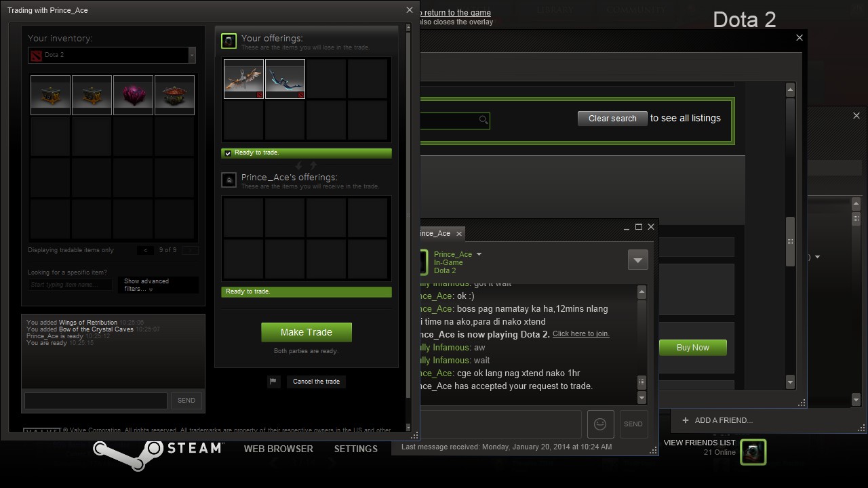This screenshot has width=868, height=488.
Task: Open the chat options dropdown button
Action: click(x=637, y=260)
